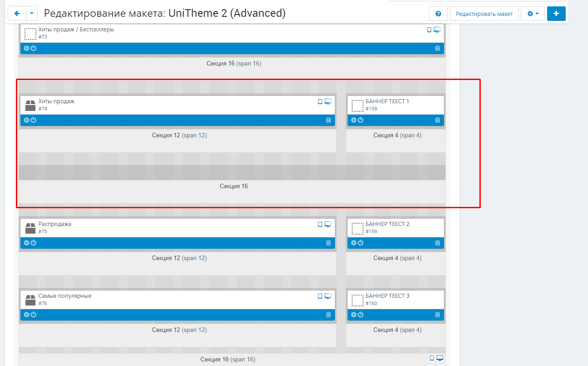Open settings gear for Самые популярные #76
588x366 pixels.
click(26, 315)
